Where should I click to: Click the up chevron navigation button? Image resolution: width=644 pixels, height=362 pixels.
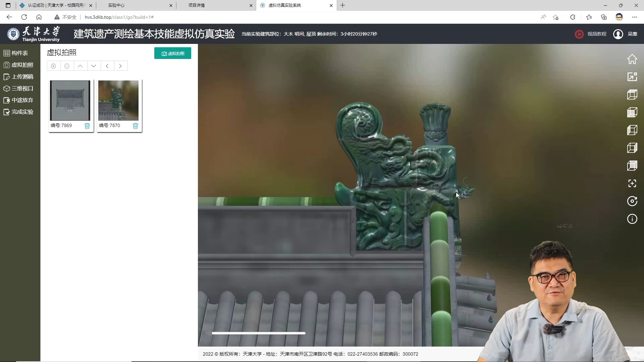point(80,66)
